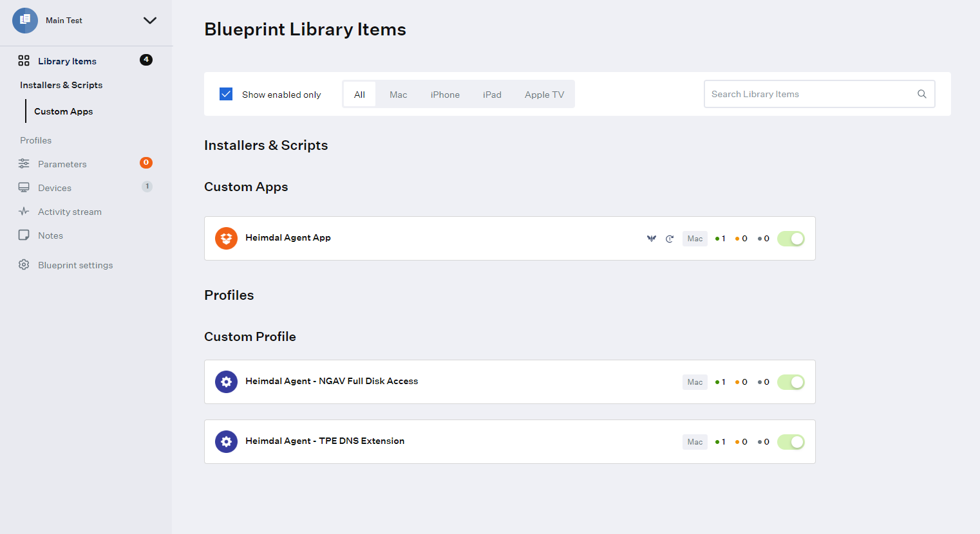Click the Installers & Scripts section heading
Viewport: 980px width, 534px height.
(x=266, y=145)
